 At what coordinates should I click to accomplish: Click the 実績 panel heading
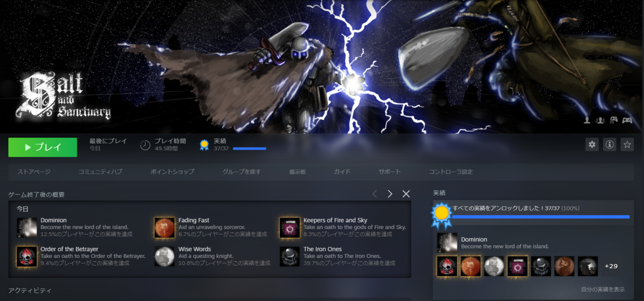[439, 193]
